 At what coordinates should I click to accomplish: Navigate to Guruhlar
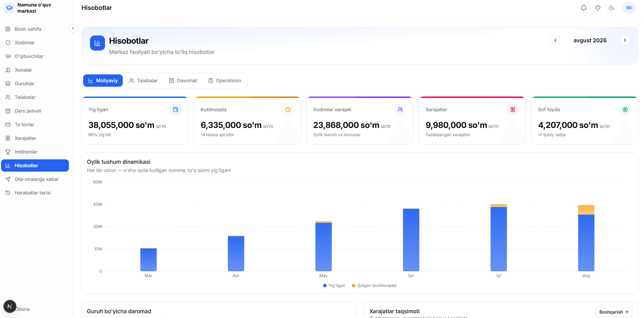(x=35, y=84)
